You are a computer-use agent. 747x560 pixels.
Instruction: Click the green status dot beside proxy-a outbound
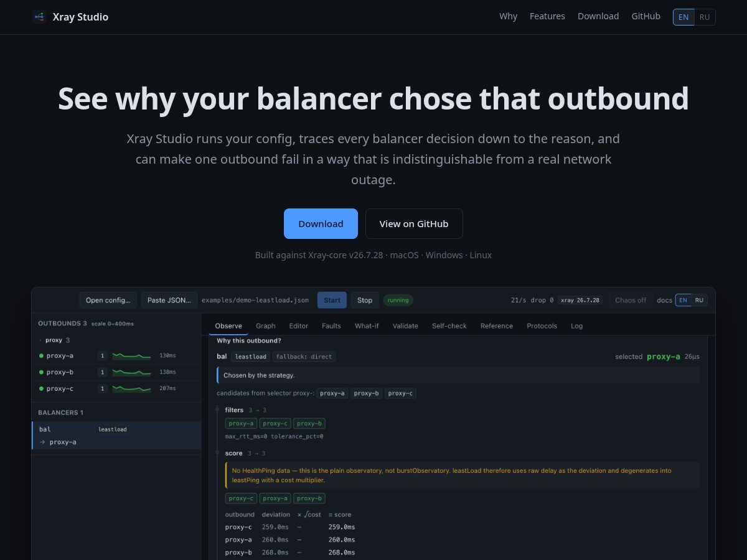[x=41, y=356]
